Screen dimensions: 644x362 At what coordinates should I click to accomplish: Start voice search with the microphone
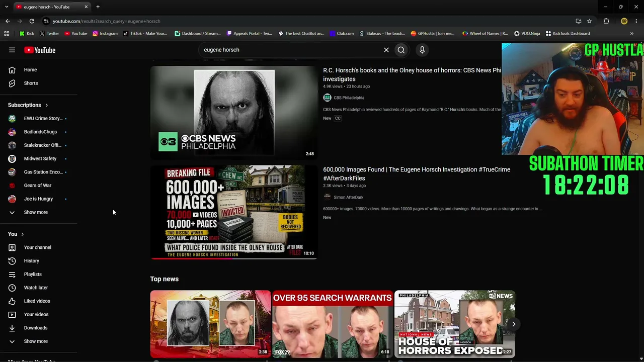[x=422, y=50]
